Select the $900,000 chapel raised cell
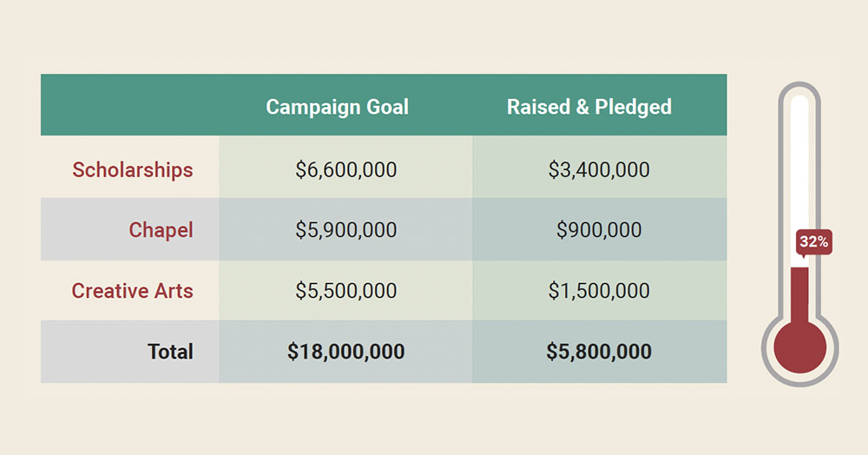The height and width of the screenshot is (455, 868). pos(600,229)
